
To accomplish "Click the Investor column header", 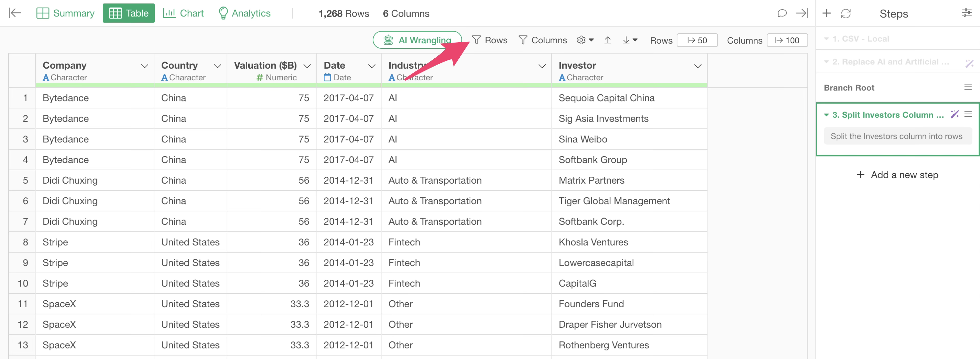I will pyautogui.click(x=629, y=71).
